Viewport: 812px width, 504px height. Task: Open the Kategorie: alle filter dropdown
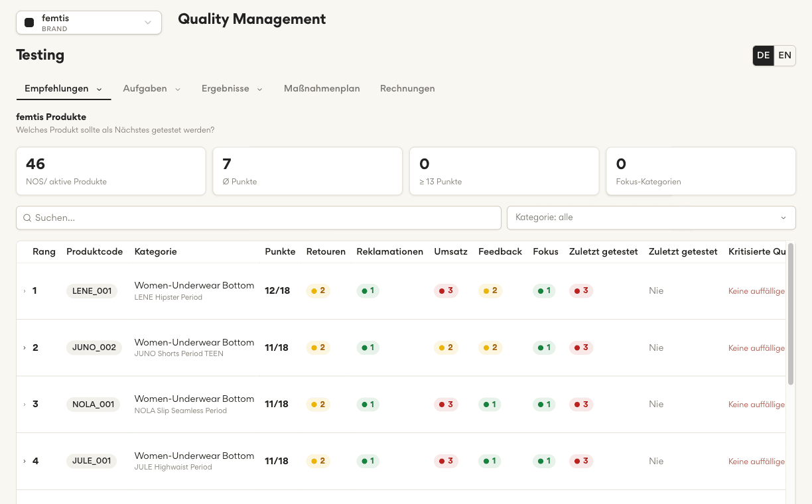[651, 218]
